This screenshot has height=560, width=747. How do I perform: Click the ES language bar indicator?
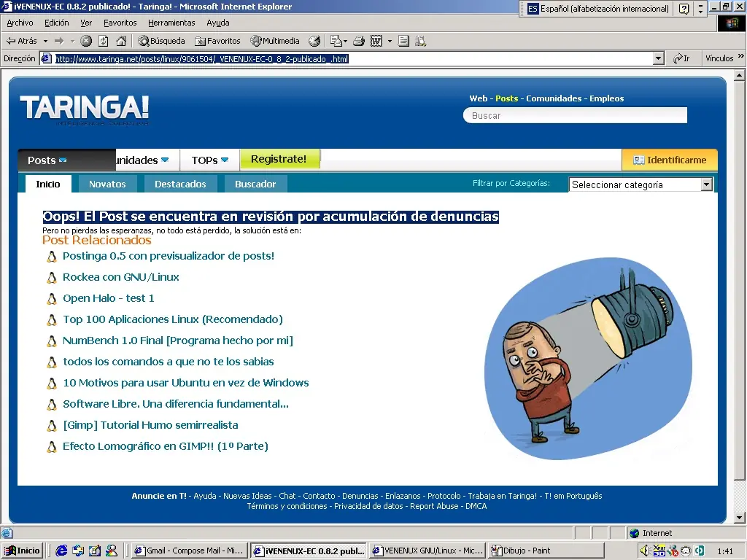[x=533, y=9]
